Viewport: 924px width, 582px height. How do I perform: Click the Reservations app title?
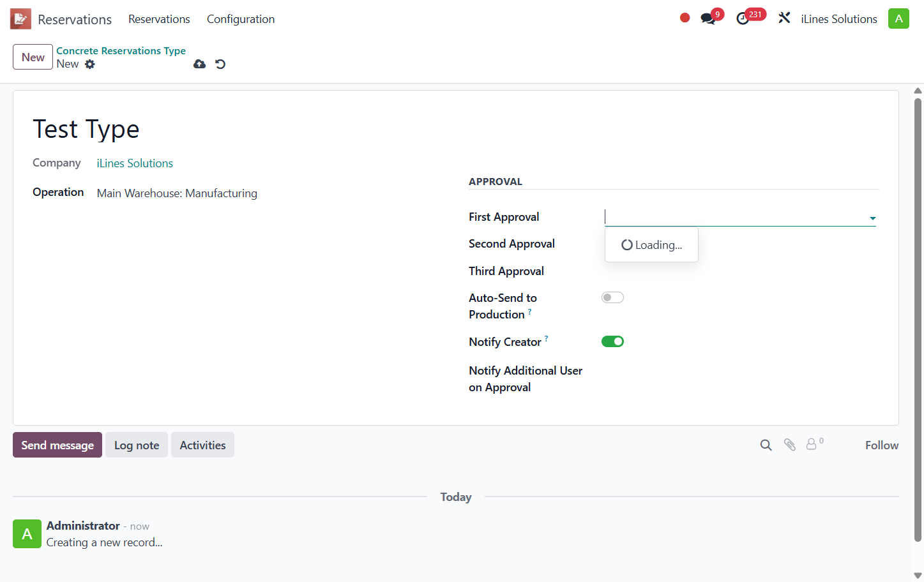point(75,19)
